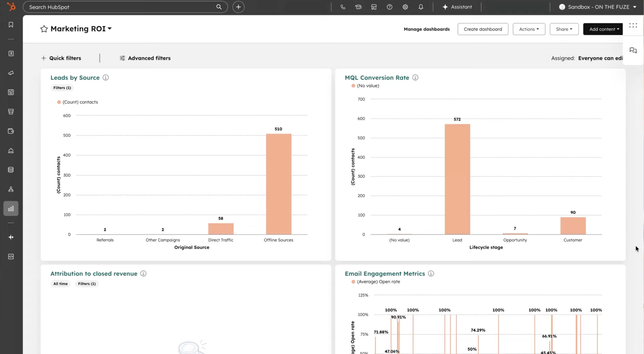Image resolution: width=644 pixels, height=354 pixels.
Task: Click the Create dashboard button
Action: (x=483, y=29)
